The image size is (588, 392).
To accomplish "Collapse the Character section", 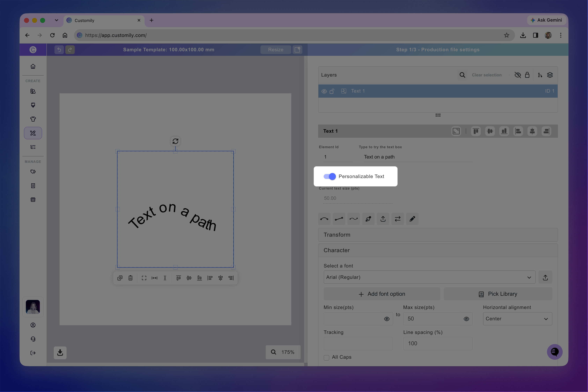I will [x=438, y=250].
